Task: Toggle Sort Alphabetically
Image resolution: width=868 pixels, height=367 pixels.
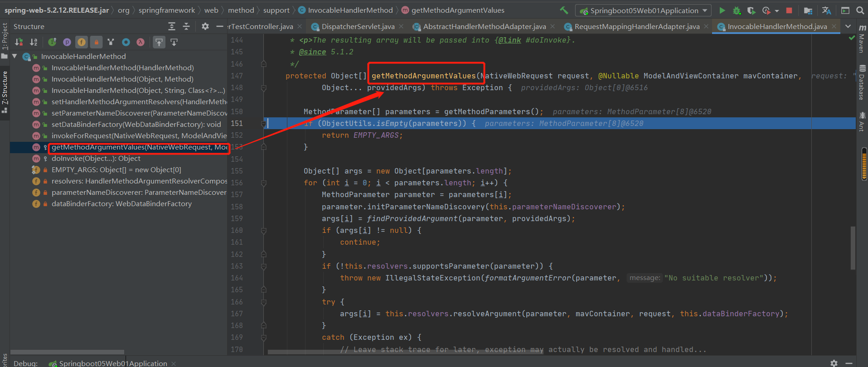Action: click(x=34, y=42)
